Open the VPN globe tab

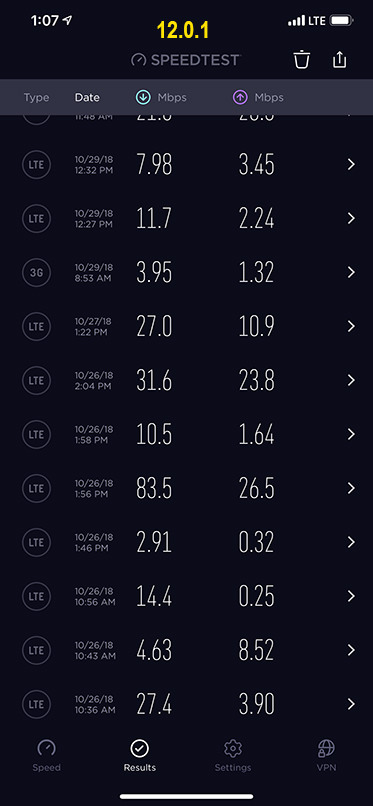point(326,755)
